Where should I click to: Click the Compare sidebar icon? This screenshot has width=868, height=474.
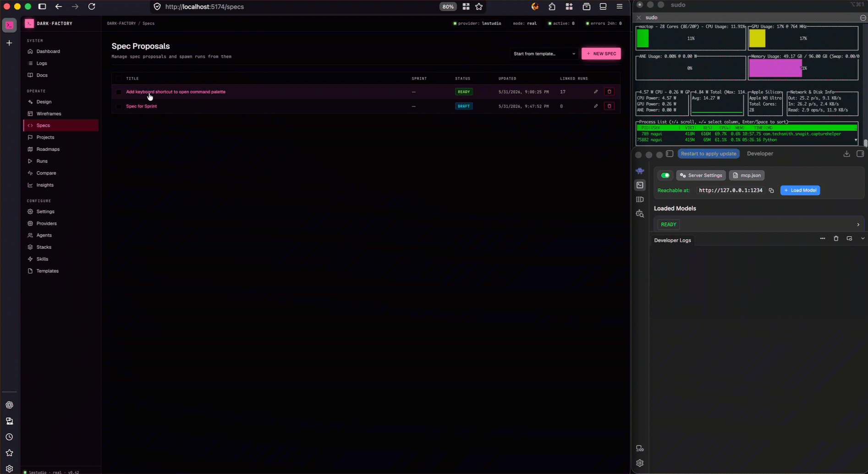pyautogui.click(x=30, y=173)
